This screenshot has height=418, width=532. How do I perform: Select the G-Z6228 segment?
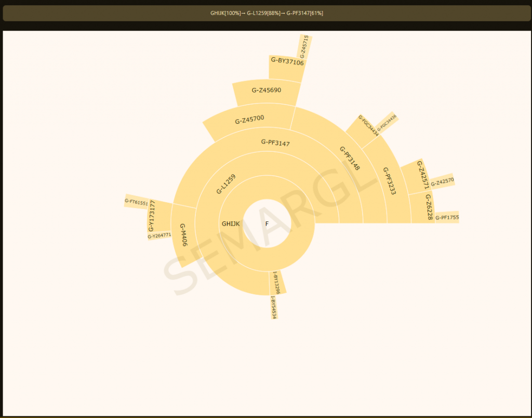click(x=428, y=207)
